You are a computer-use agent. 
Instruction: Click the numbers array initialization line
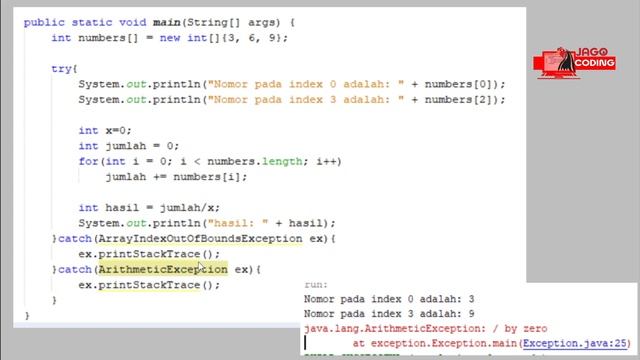169,38
